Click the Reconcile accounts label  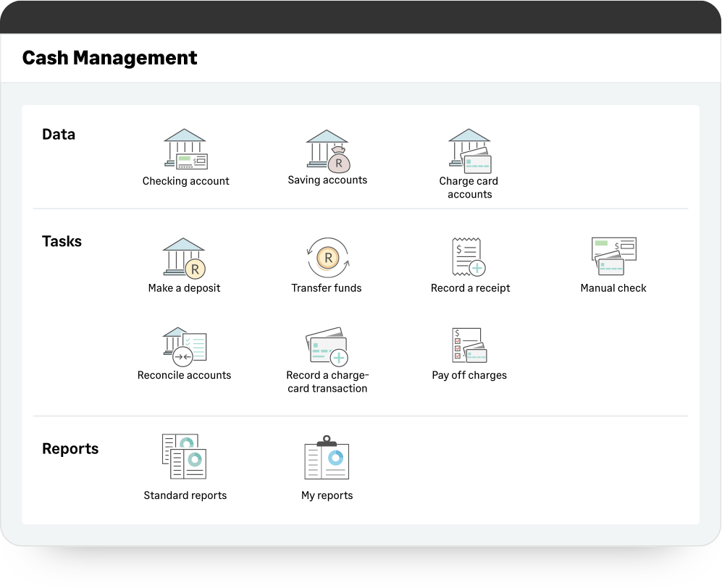(184, 375)
